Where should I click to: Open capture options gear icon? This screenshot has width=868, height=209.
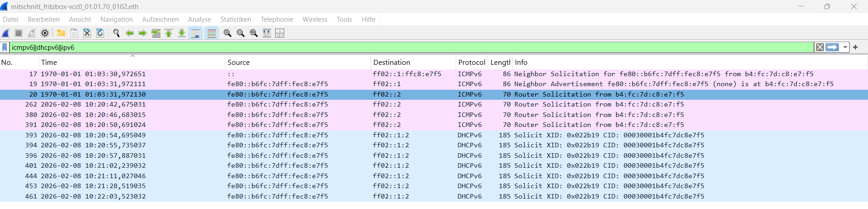tap(45, 33)
